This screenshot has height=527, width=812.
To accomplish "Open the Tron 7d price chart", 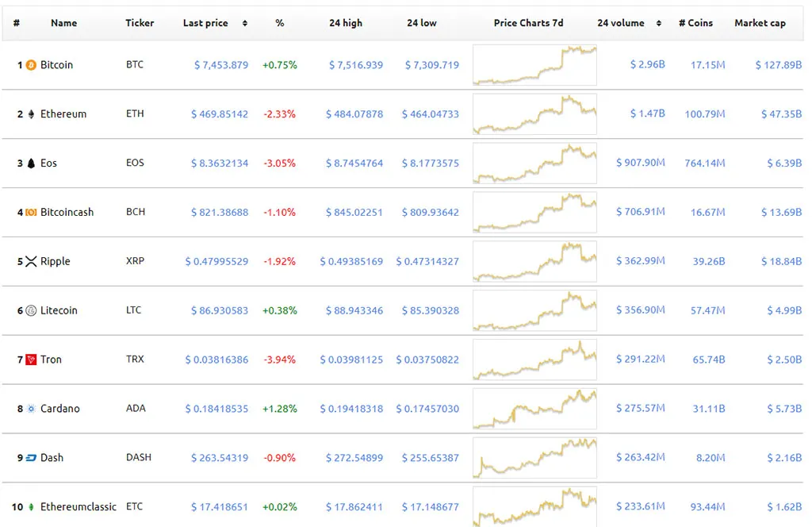I will [x=534, y=360].
